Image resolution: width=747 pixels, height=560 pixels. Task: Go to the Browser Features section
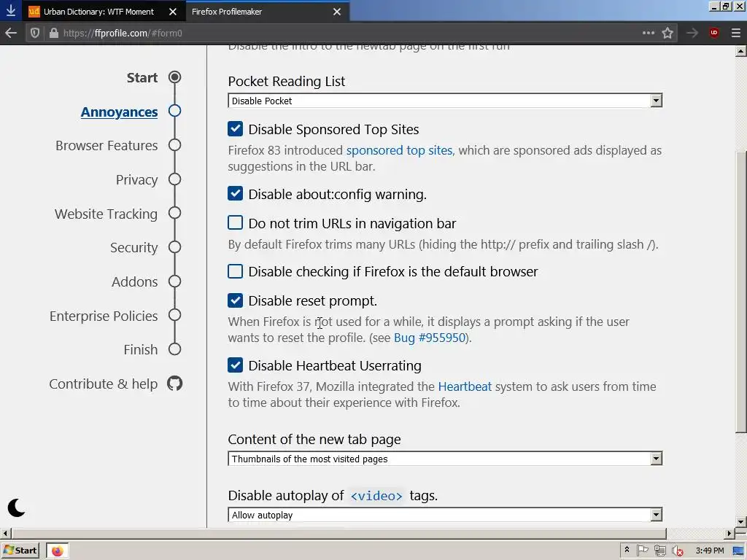coord(107,145)
